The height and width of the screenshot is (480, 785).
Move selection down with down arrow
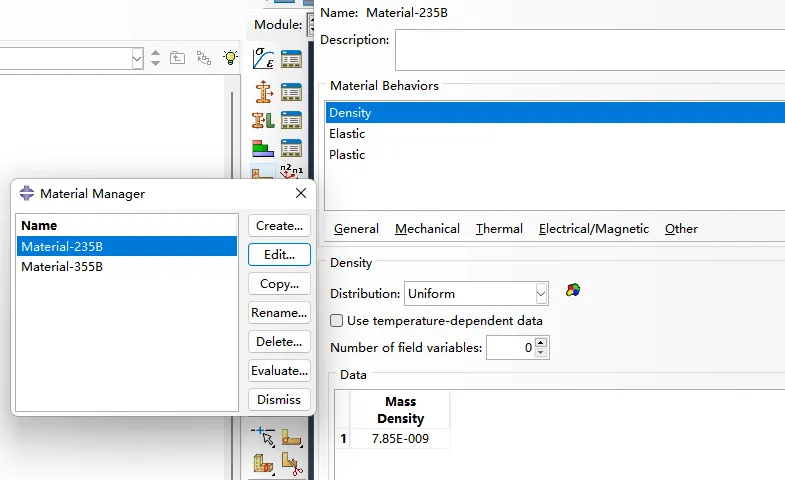pos(156,63)
